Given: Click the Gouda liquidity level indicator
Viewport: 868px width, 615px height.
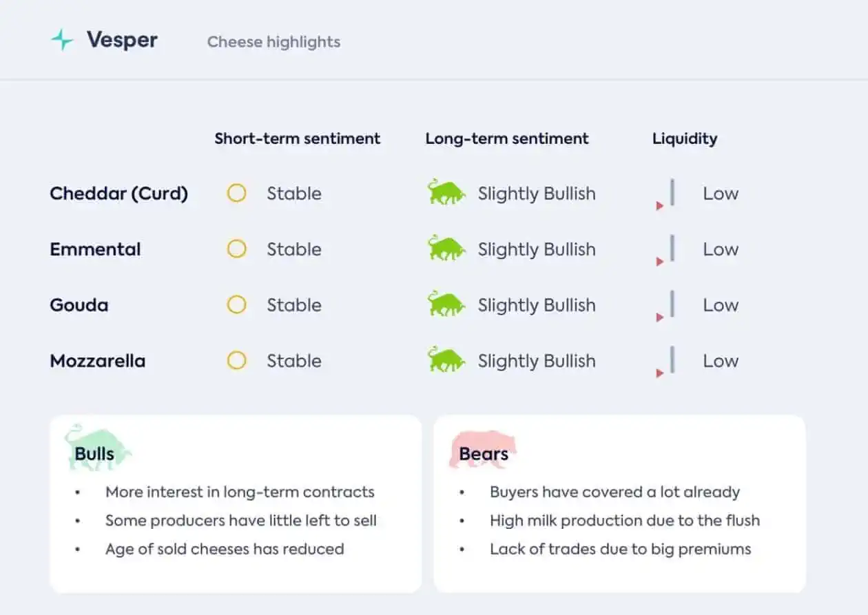Looking at the screenshot, I should click(x=665, y=306).
